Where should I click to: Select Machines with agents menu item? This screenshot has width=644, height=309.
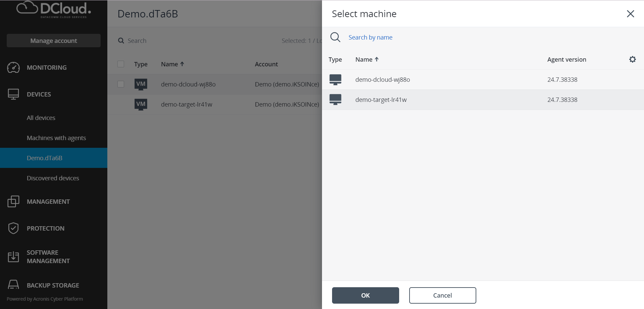(x=56, y=138)
